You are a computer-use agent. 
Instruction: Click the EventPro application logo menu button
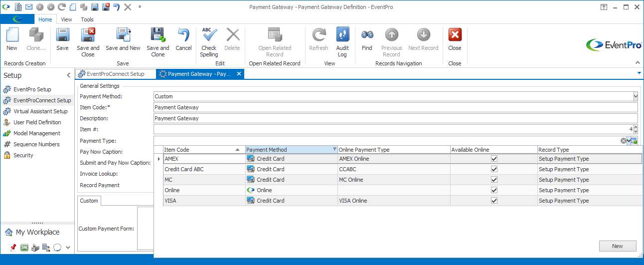17,19
